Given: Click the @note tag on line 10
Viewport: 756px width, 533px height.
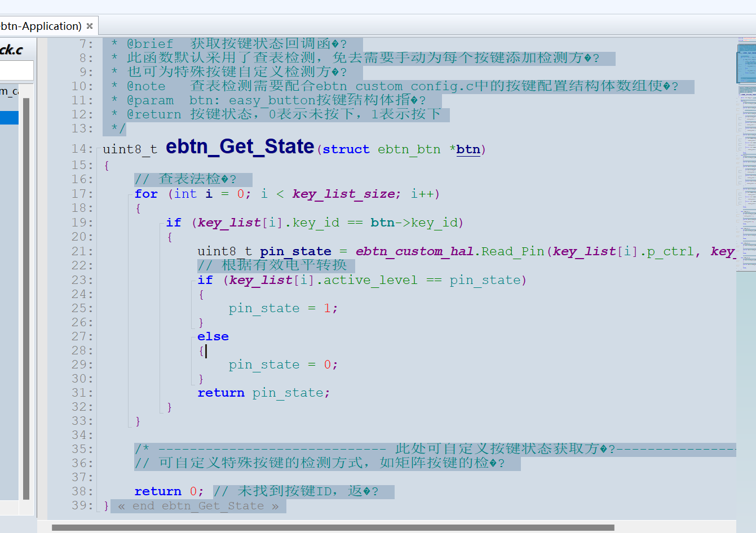Looking at the screenshot, I should (146, 86).
